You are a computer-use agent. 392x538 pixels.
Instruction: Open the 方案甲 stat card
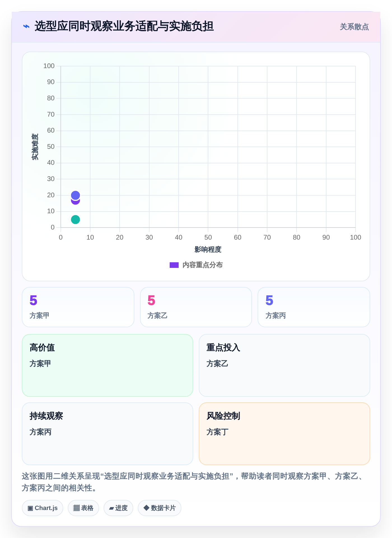pos(78,307)
